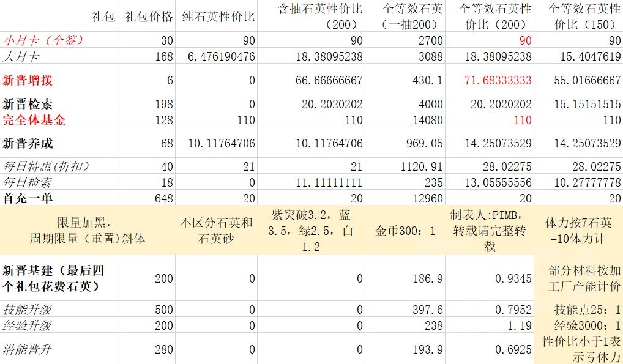
Task: Select price cell 280 for 潜能晋升
Action: (x=147, y=349)
